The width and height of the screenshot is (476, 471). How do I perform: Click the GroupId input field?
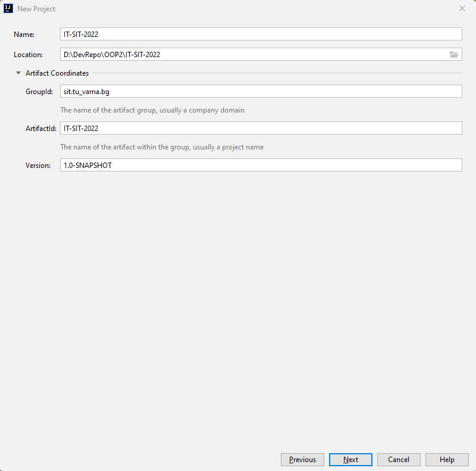click(261, 92)
